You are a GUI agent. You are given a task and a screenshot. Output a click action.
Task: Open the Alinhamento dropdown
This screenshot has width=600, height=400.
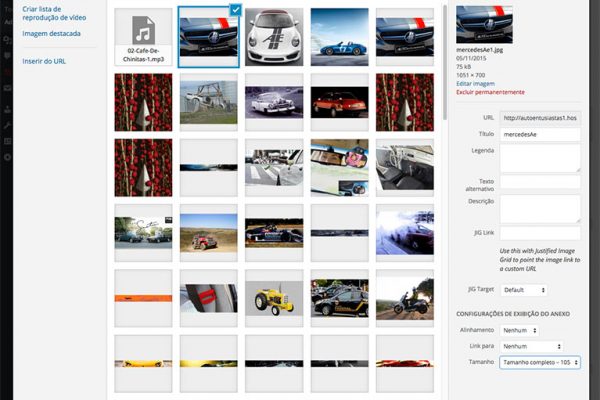coord(520,330)
